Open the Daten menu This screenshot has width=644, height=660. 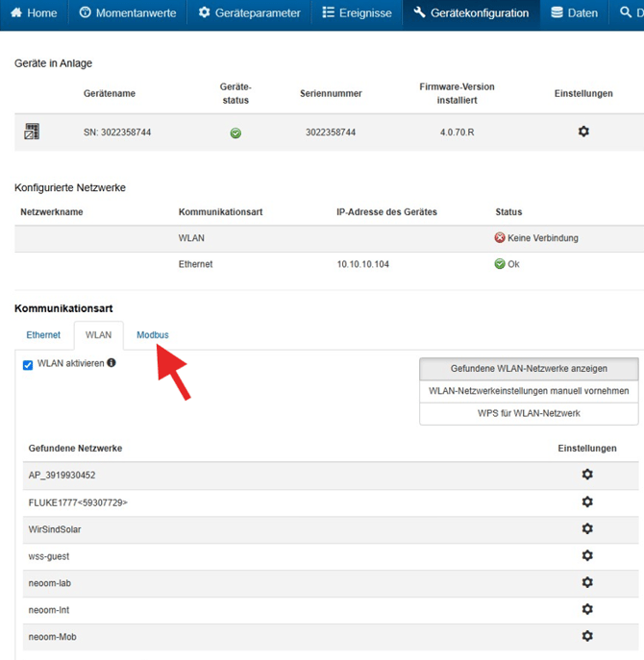[x=575, y=13]
